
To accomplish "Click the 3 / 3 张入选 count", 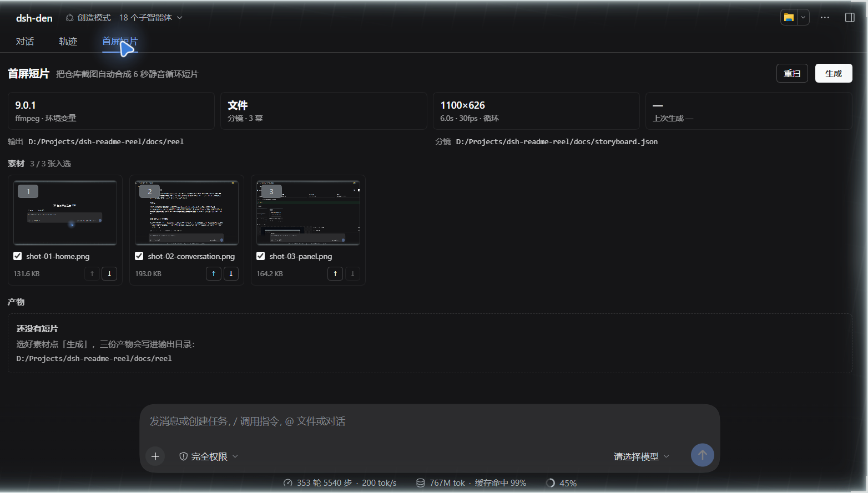I will pos(51,164).
